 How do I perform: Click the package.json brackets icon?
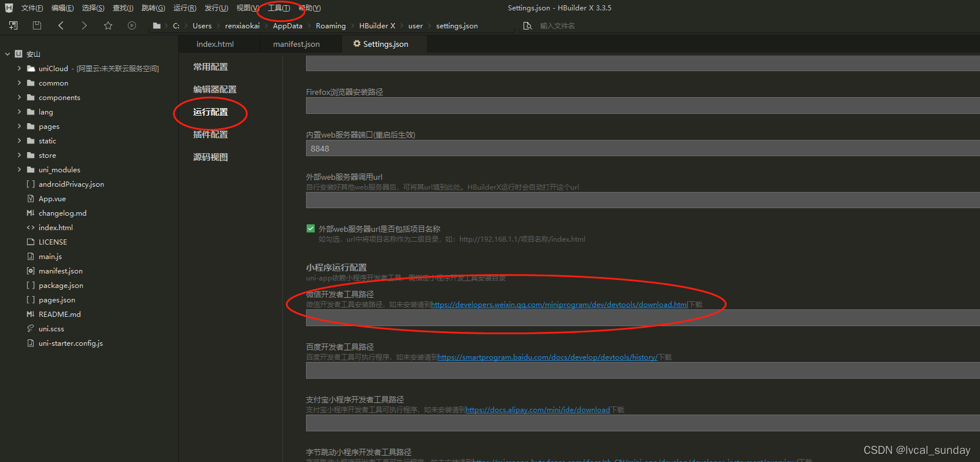coord(31,285)
